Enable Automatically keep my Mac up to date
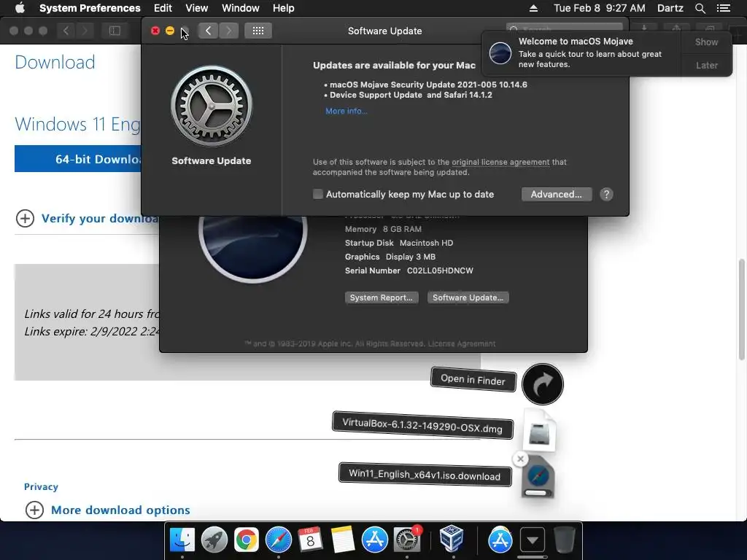Screen dimensions: 747x560 [318, 194]
